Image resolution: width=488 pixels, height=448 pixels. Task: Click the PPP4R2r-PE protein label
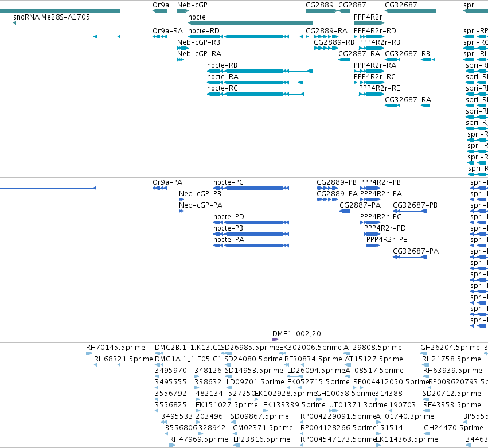coord(387,240)
